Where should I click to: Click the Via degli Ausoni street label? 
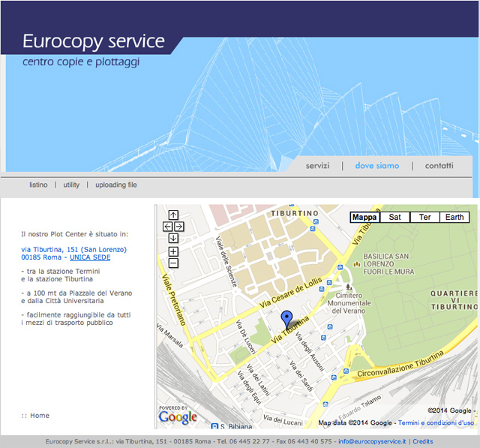click(310, 352)
